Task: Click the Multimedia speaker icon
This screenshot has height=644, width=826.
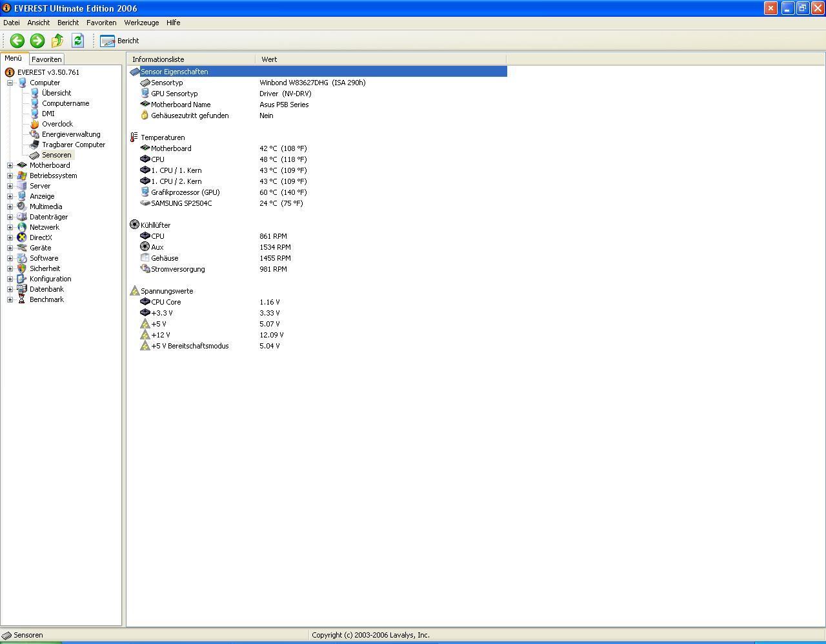Action: click(x=22, y=206)
